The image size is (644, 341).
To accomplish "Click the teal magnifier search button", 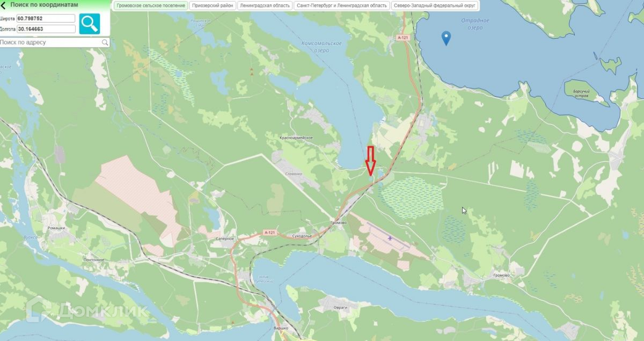I will (89, 24).
